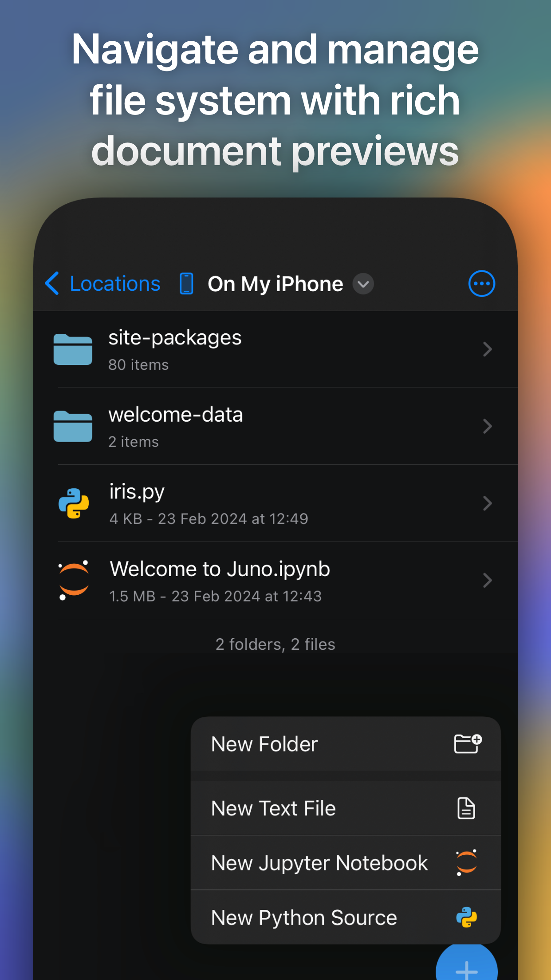551x980 pixels.
Task: Tap the site-packages folder icon
Action: tap(73, 349)
